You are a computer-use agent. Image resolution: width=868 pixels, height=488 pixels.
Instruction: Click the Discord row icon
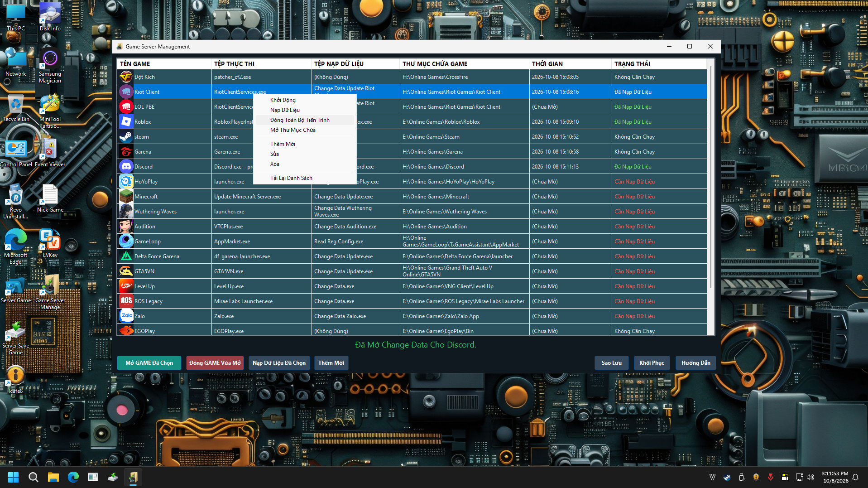pos(126,167)
